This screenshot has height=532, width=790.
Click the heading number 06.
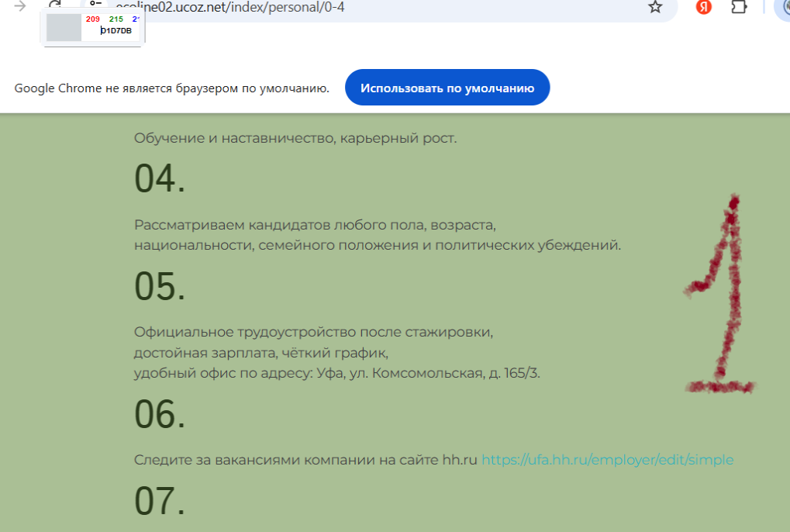(160, 414)
